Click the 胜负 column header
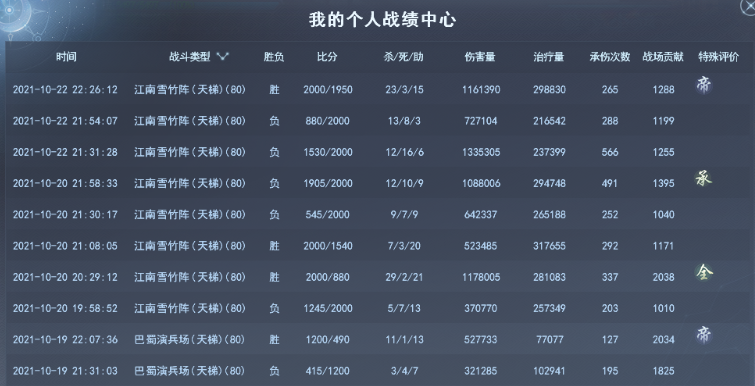 tap(273, 57)
